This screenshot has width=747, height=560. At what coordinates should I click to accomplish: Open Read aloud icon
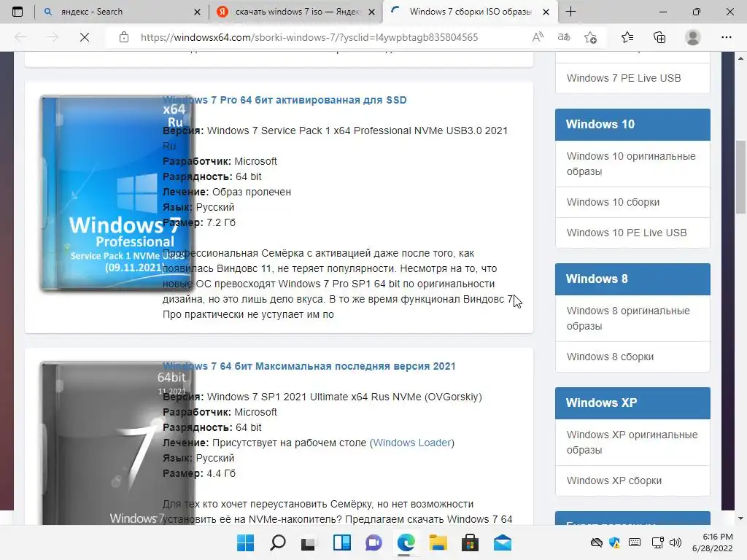[538, 37]
